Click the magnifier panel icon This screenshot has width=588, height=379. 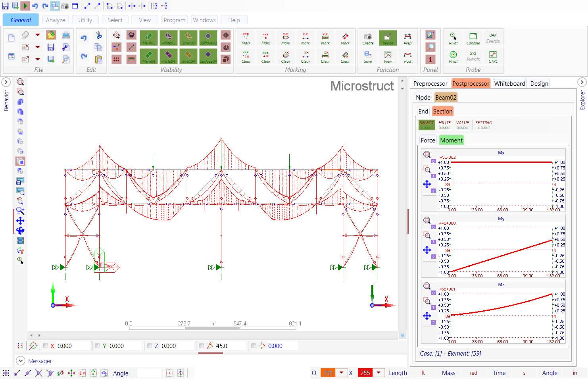(x=430, y=47)
